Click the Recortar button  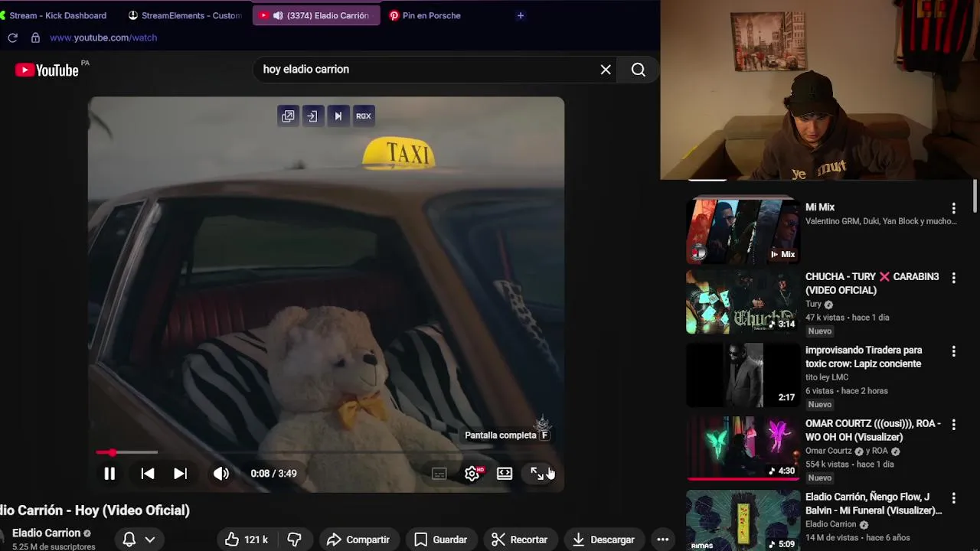[x=519, y=540]
